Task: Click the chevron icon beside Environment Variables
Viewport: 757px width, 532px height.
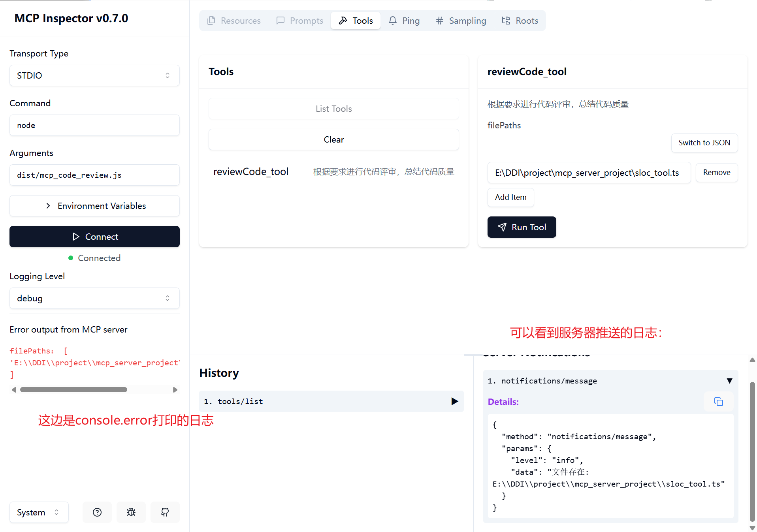Action: (48, 206)
